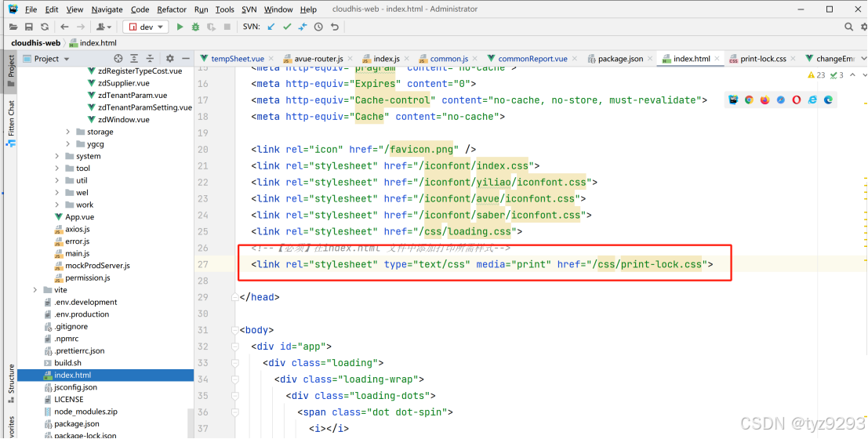Close the index.html editor tab
Image resolution: width=868 pixels, height=439 pixels.
pos(717,59)
